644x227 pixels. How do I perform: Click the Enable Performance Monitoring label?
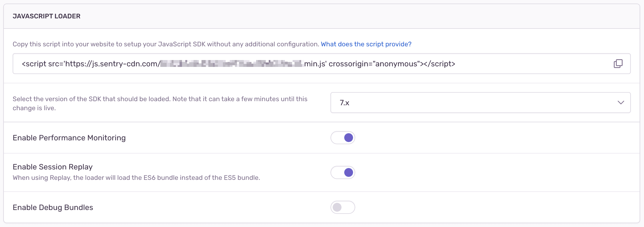69,138
